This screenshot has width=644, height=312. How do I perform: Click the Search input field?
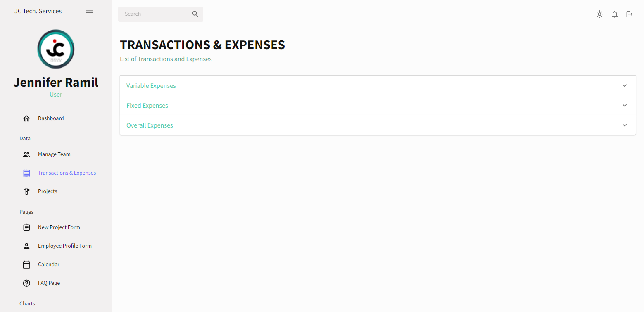156,14
